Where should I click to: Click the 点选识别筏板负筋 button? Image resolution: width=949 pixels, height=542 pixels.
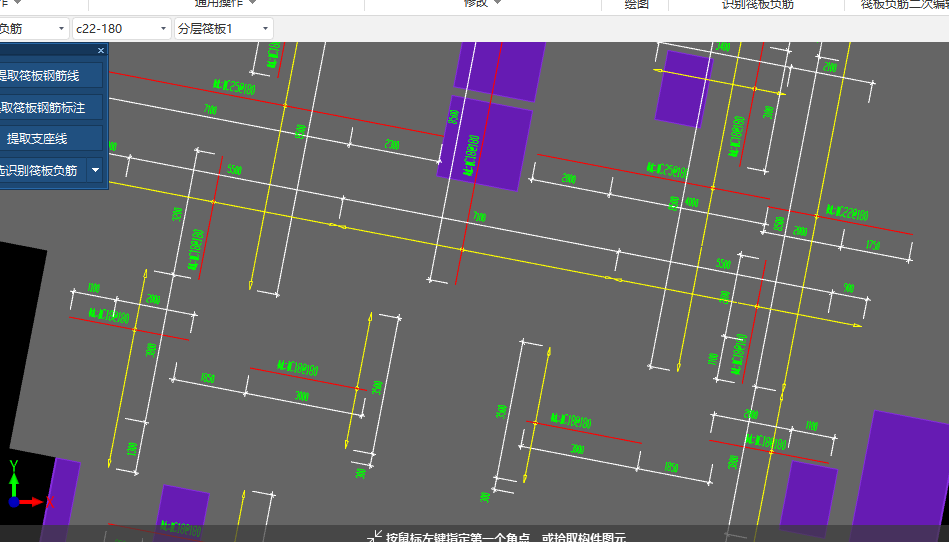[42, 170]
